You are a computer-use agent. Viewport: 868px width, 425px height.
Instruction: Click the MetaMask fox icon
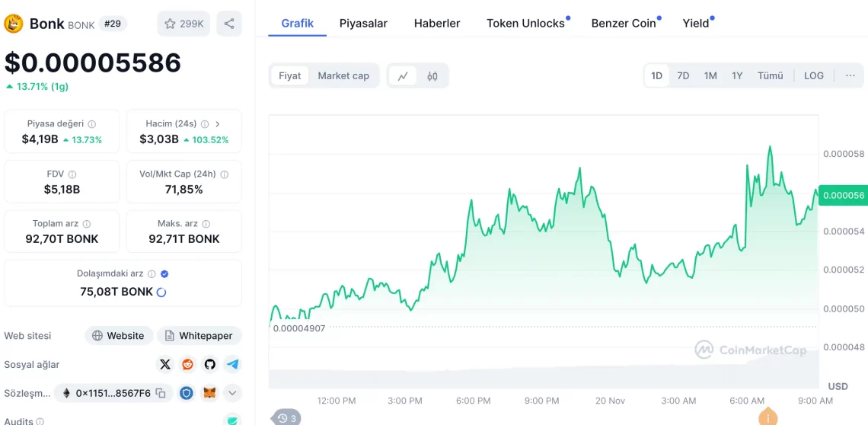[209, 393]
